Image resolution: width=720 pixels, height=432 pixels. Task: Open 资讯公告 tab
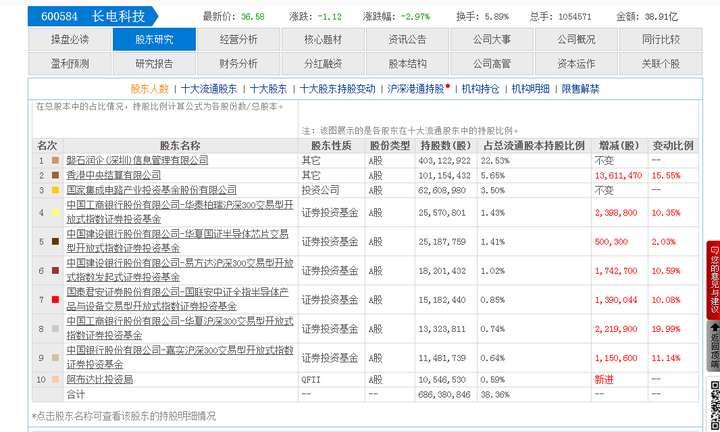tap(407, 39)
